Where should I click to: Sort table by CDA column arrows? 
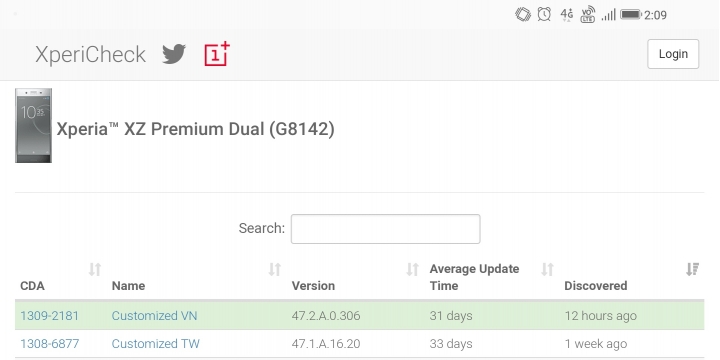[95, 269]
